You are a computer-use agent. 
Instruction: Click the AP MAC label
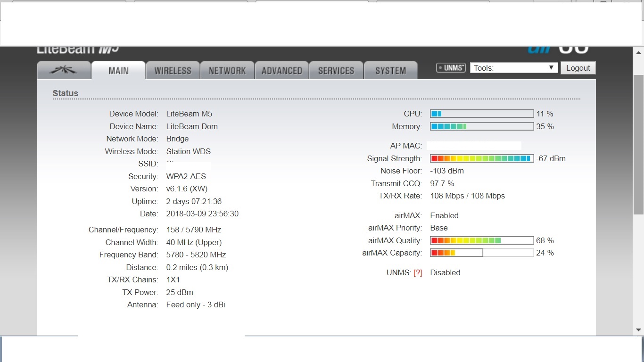coord(406,146)
